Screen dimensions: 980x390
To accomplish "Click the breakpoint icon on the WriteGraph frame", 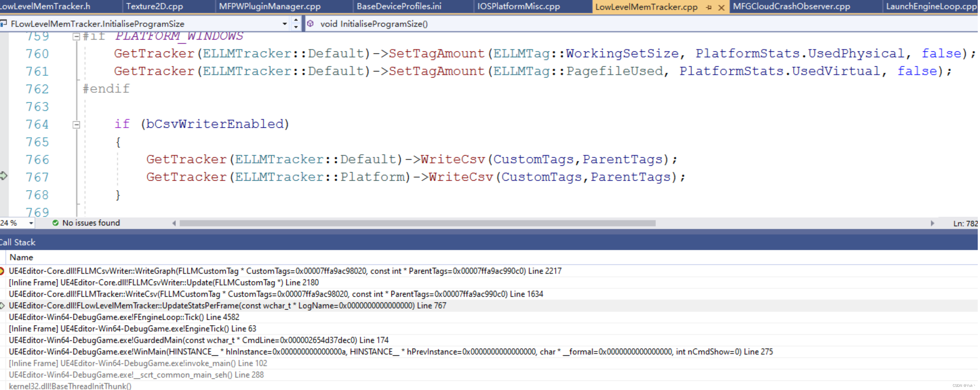I will coord(2,271).
